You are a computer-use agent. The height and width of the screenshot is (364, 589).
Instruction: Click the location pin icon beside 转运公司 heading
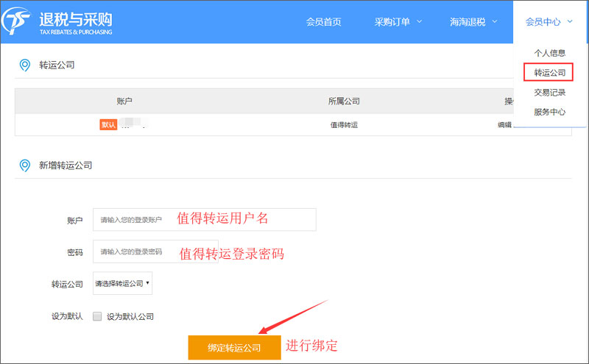tap(24, 65)
